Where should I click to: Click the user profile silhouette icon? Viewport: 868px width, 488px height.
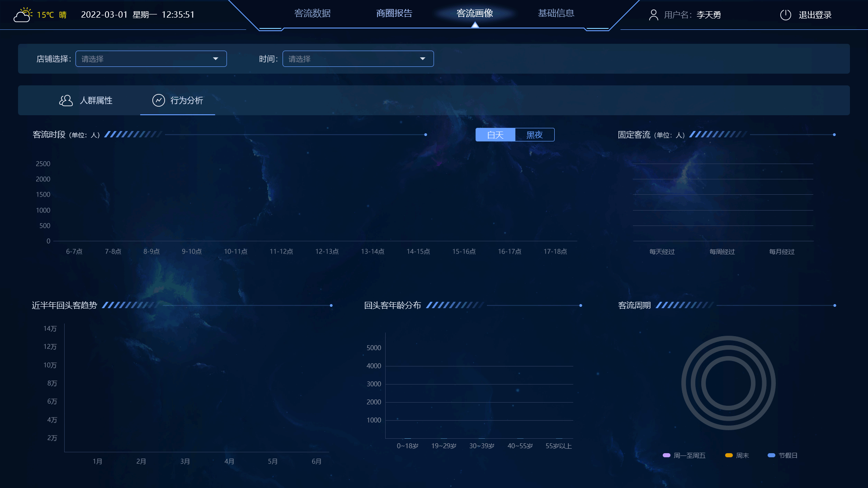tap(653, 15)
